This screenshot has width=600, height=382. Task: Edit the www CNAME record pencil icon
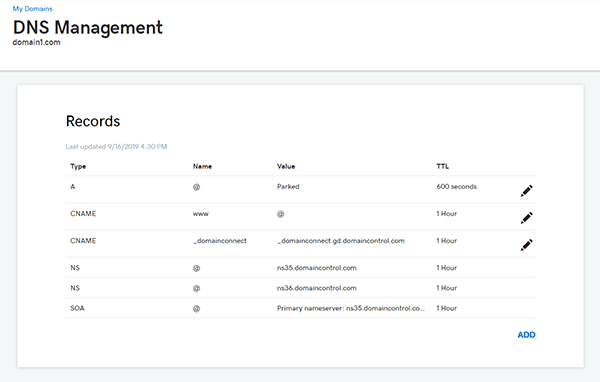(527, 218)
